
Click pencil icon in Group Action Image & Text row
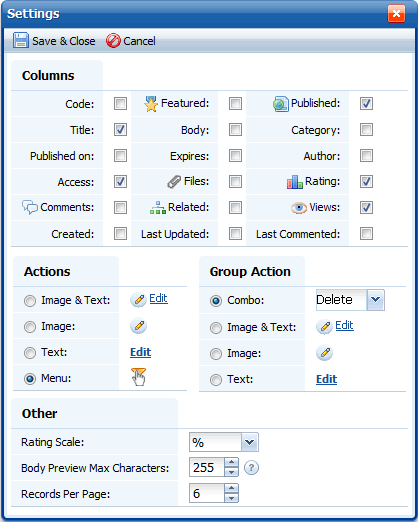click(x=324, y=327)
